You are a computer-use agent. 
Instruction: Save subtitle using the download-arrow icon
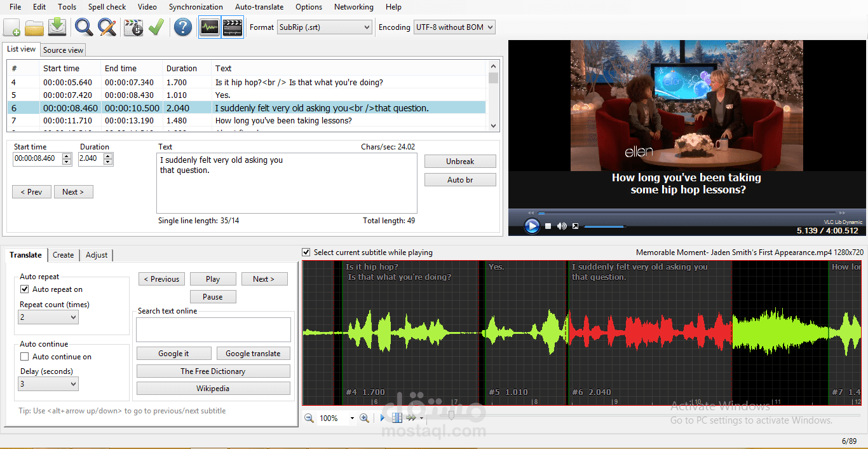(x=57, y=27)
